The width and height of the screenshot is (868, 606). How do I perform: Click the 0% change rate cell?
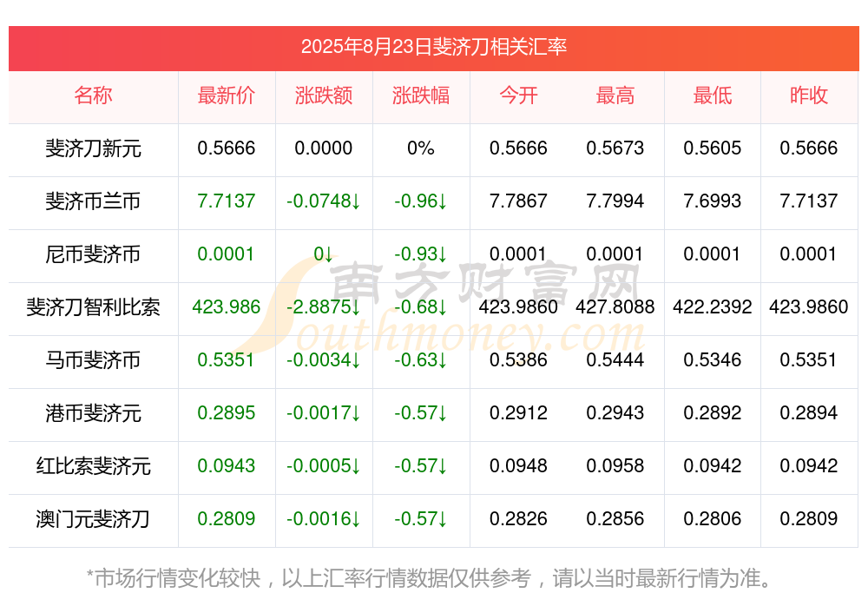[421, 148]
